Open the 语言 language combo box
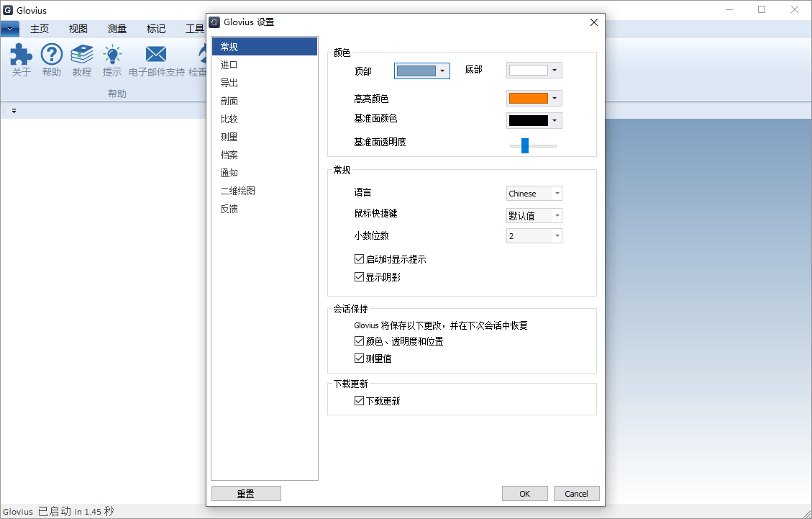This screenshot has width=812, height=519. coord(534,194)
